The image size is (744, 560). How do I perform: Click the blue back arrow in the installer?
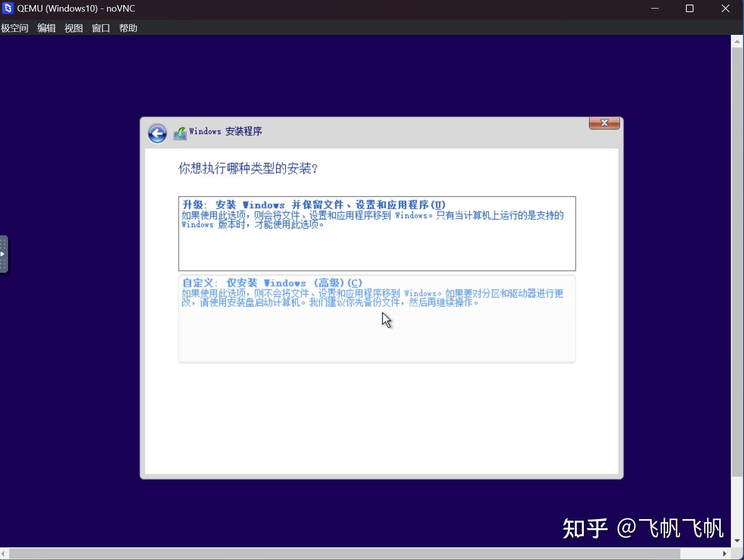157,133
